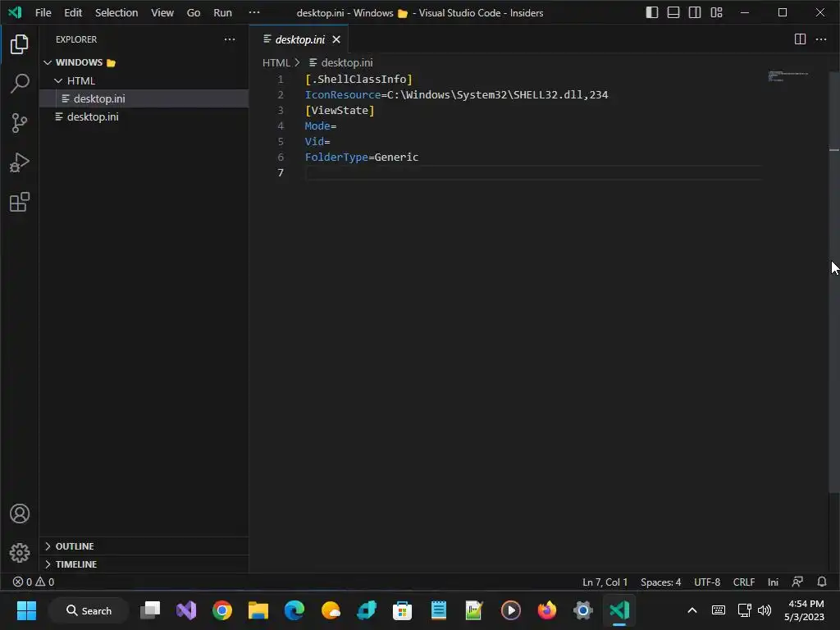Change the UTF-8 file encoding
Screen dimensions: 840x630
coord(706,582)
